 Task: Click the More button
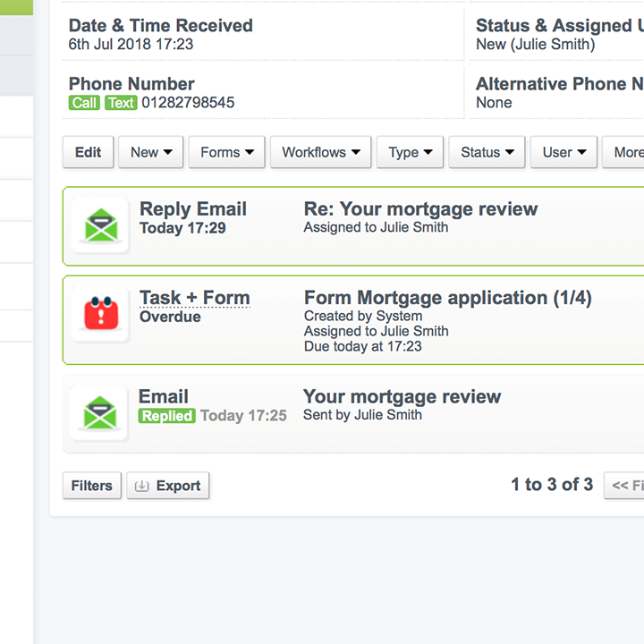tap(626, 152)
